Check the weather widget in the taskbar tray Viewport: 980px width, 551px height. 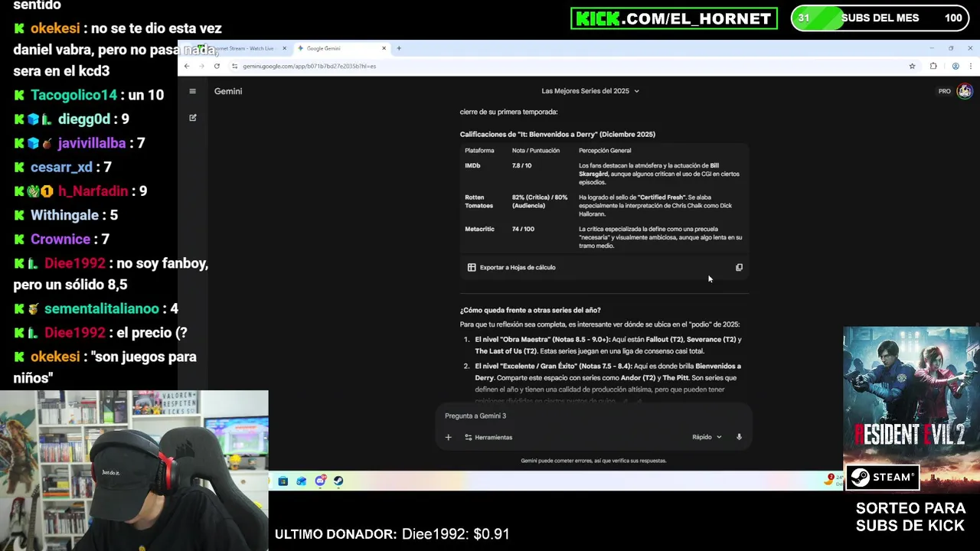[833, 480]
